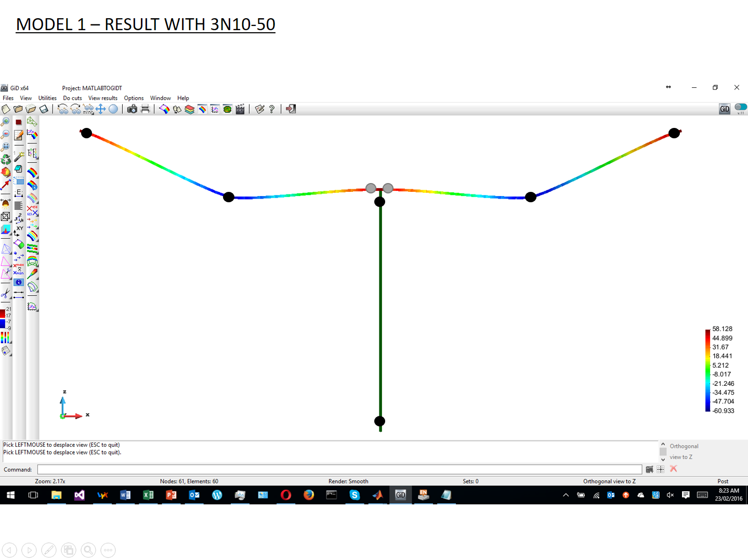Screen dimensions: 748x560
Task: Click the film clapperboard animation icon
Action: tap(240, 109)
